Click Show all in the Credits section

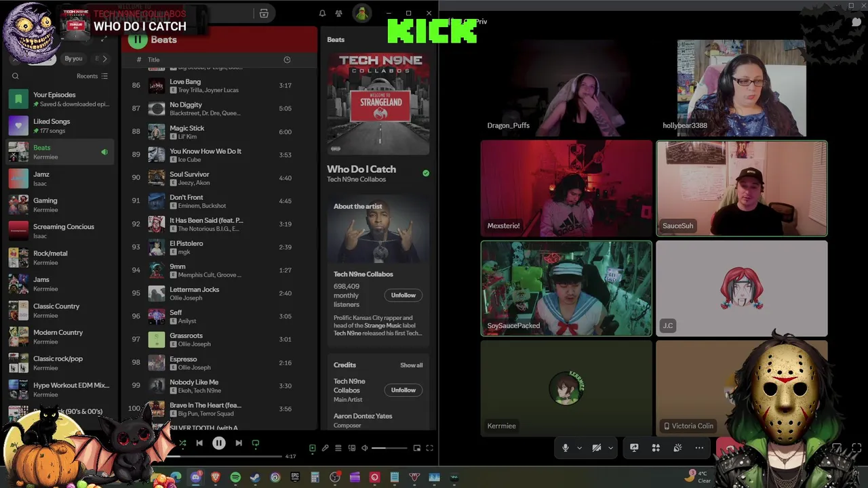click(x=411, y=365)
